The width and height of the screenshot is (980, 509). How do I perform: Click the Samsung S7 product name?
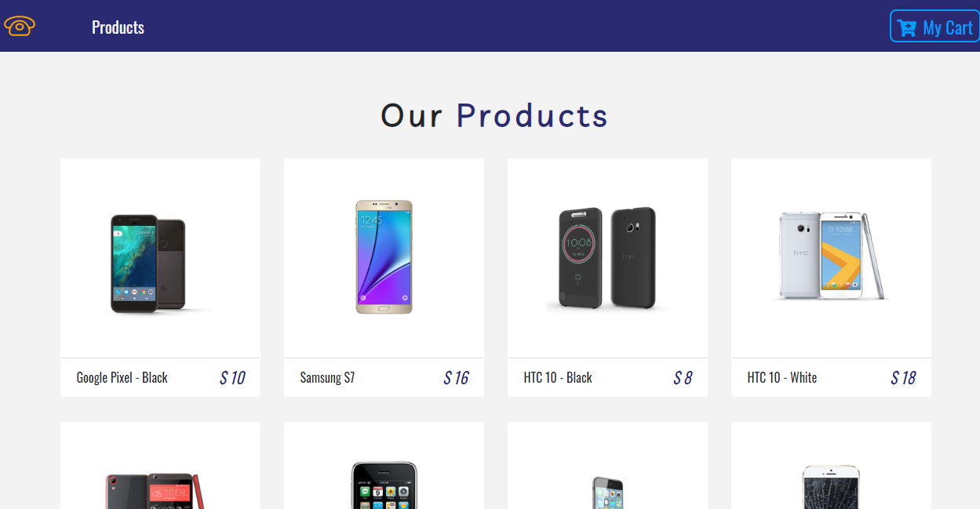[x=327, y=377]
